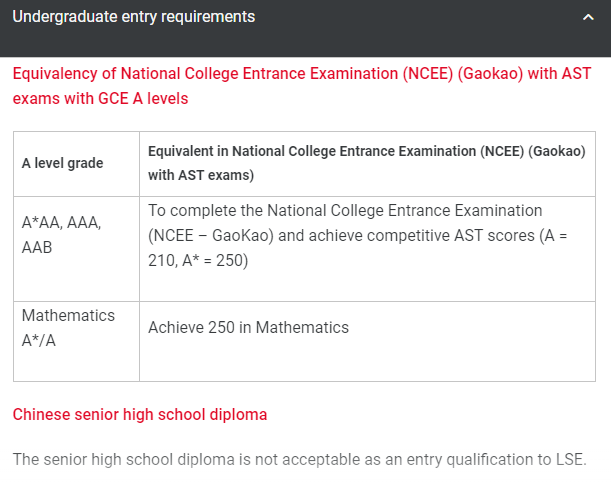This screenshot has width=611, height=482.
Task: Select the 'A level grade' column header
Action: pyautogui.click(x=63, y=163)
